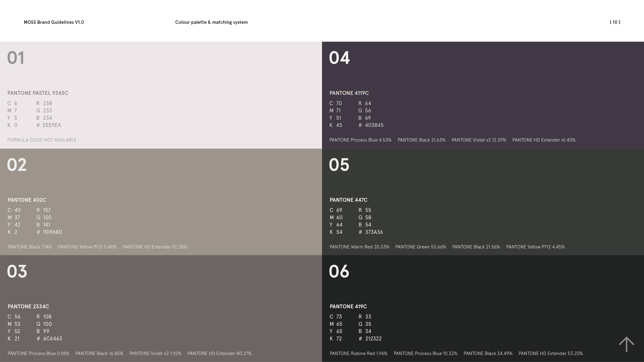Click the C 70 value in swatch 04

tap(335, 103)
